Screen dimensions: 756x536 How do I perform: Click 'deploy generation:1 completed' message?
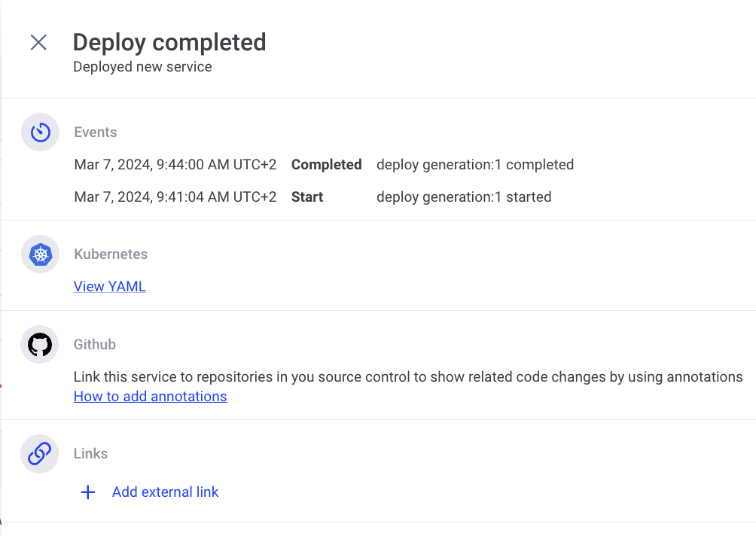coord(474,165)
